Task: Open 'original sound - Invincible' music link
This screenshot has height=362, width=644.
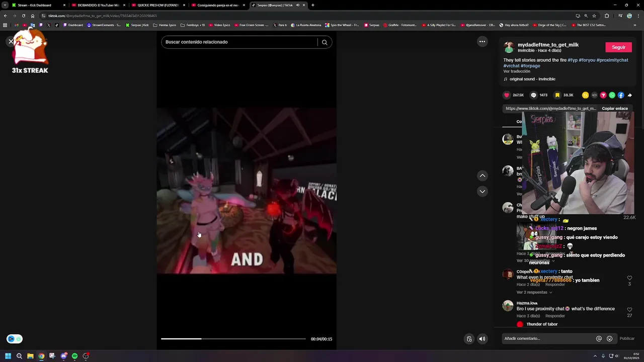Action: [532, 79]
